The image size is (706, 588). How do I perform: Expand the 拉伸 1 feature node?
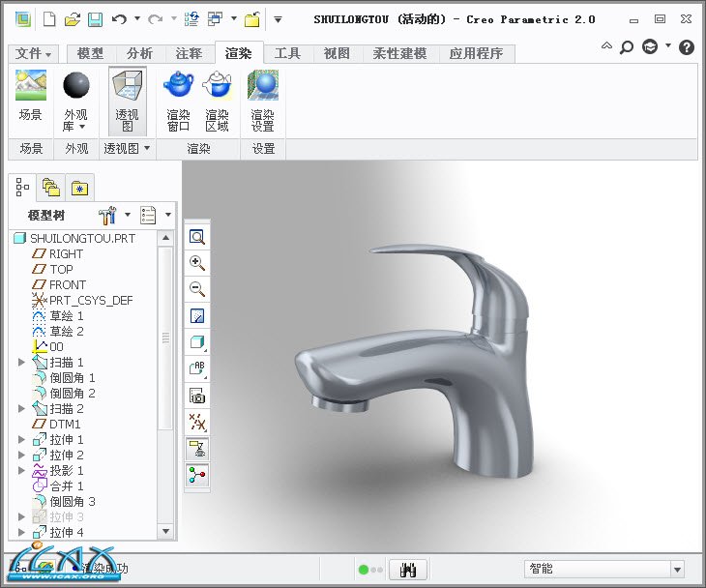[22, 439]
